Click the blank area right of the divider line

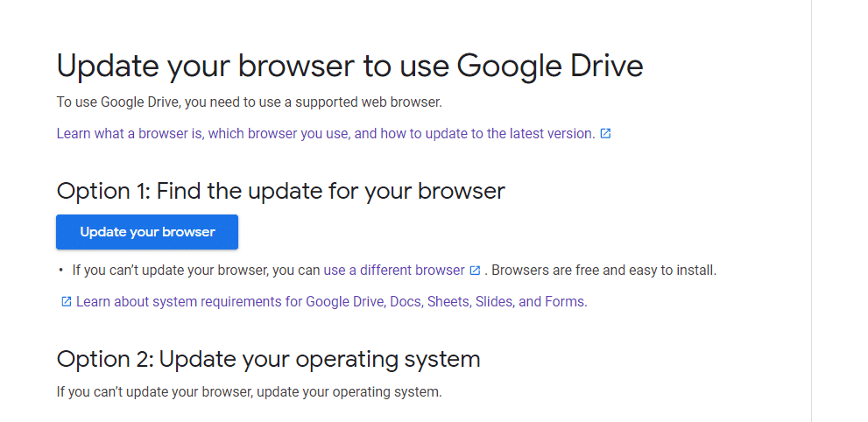click(x=840, y=211)
